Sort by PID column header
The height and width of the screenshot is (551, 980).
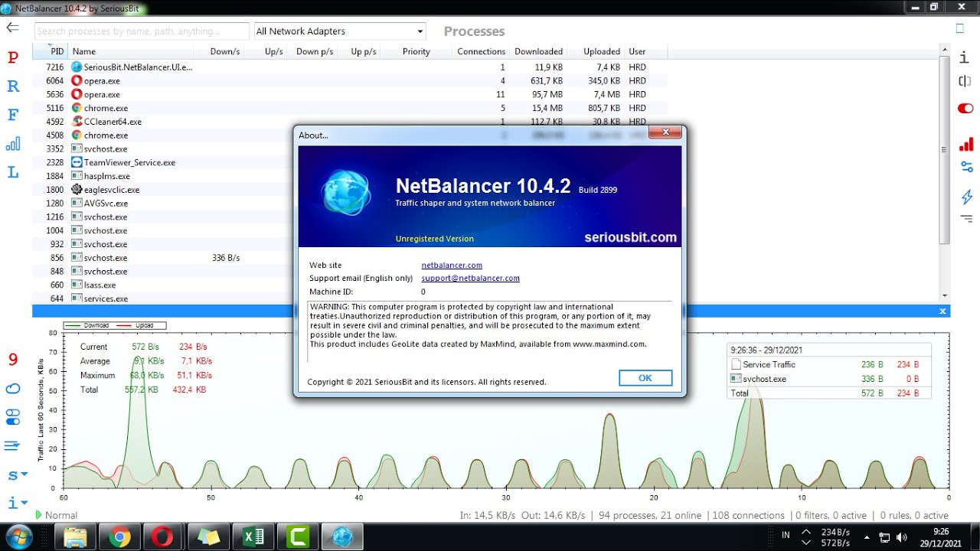tap(51, 51)
